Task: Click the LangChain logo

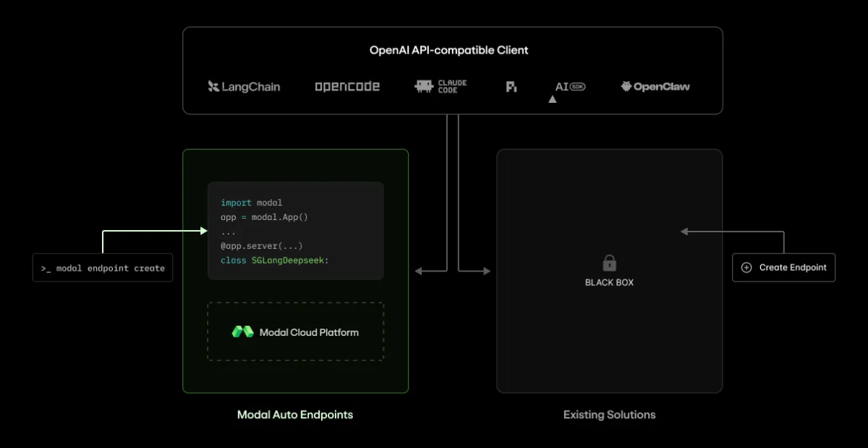Action: pyautogui.click(x=244, y=87)
